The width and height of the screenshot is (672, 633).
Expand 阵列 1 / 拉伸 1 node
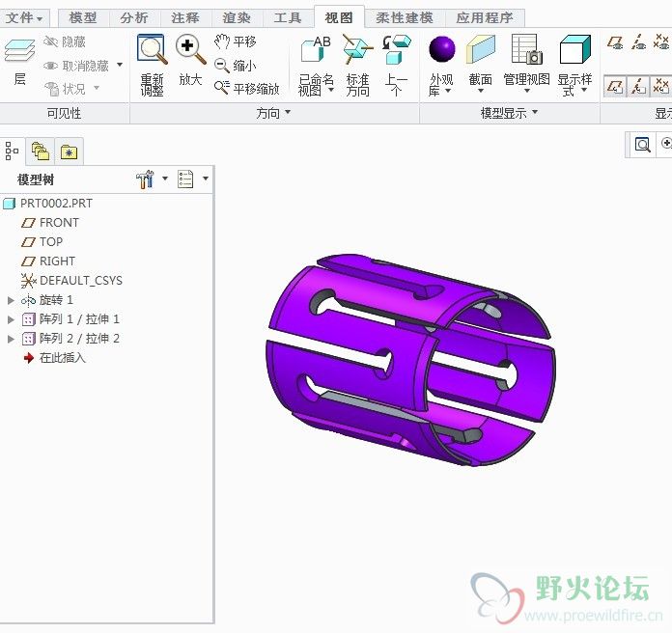[12, 319]
